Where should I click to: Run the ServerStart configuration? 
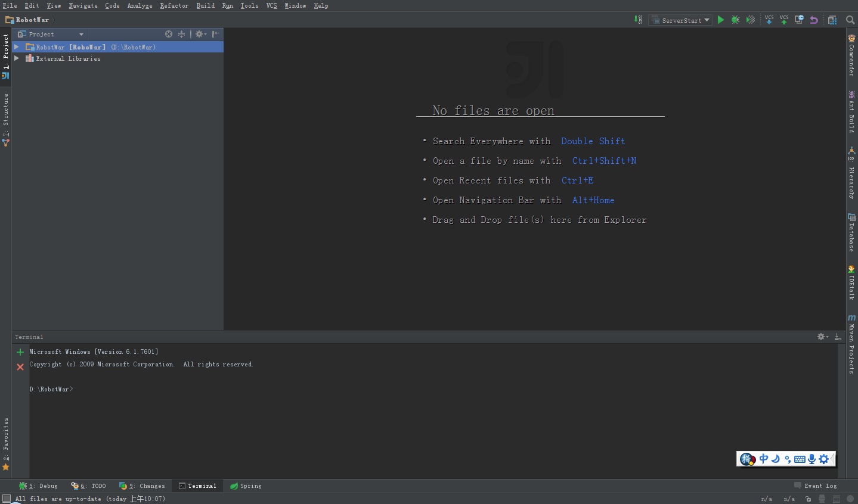click(721, 20)
